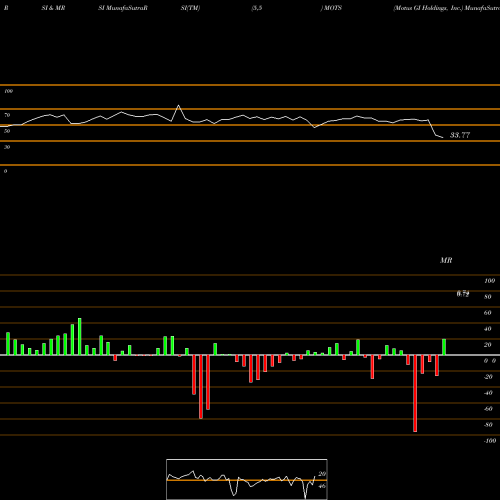Click the tallest green bar in MR chart
The width and height of the screenshot is (500, 500).
coord(80,337)
